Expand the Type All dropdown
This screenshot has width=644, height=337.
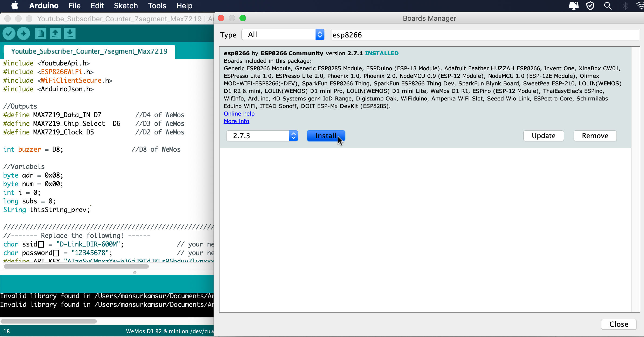click(283, 34)
